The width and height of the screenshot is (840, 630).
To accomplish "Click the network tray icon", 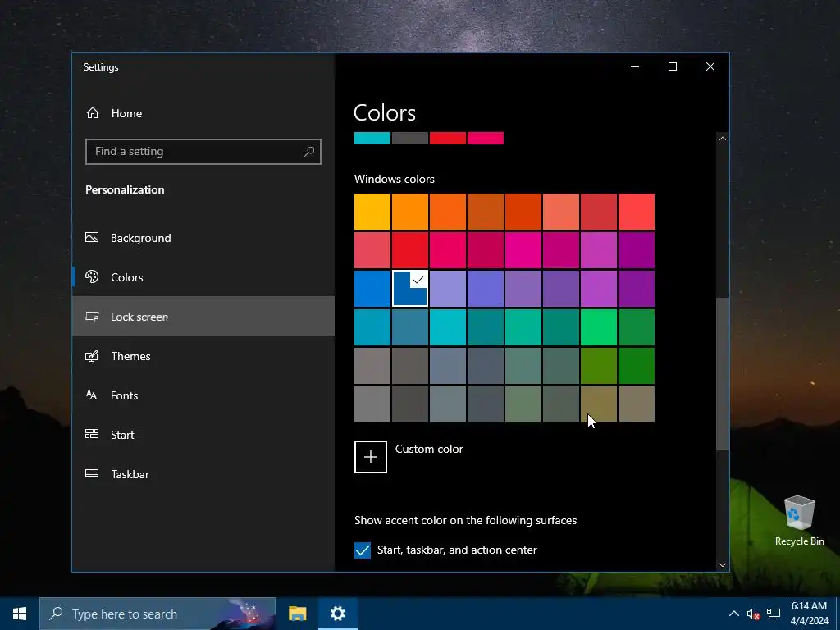I will point(773,614).
